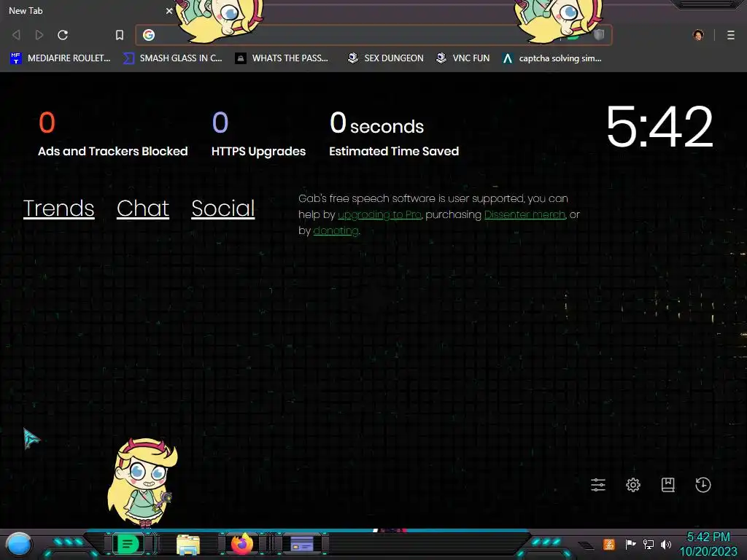The image size is (747, 560).
Task: Click the Star character desktop mascot
Action: [x=142, y=483]
